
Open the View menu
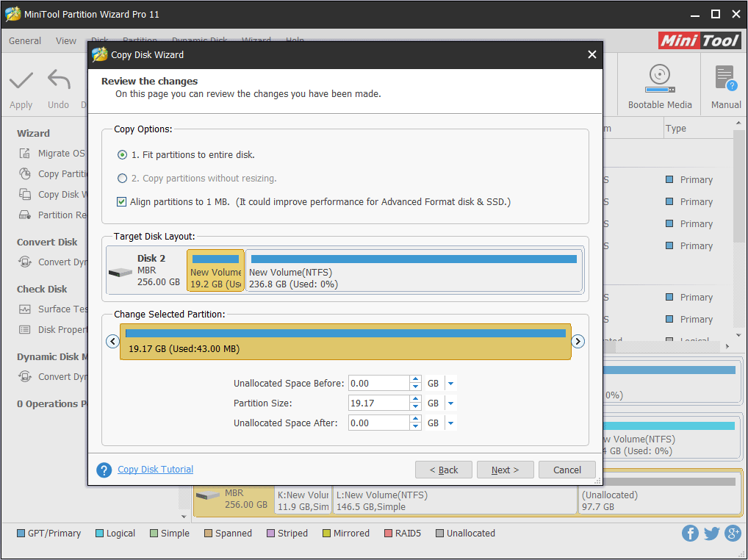coord(66,41)
